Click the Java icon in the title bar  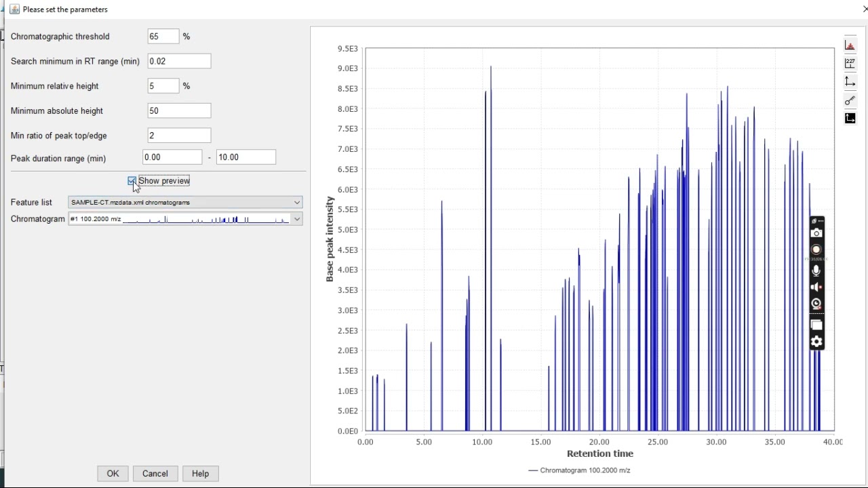pos(14,9)
